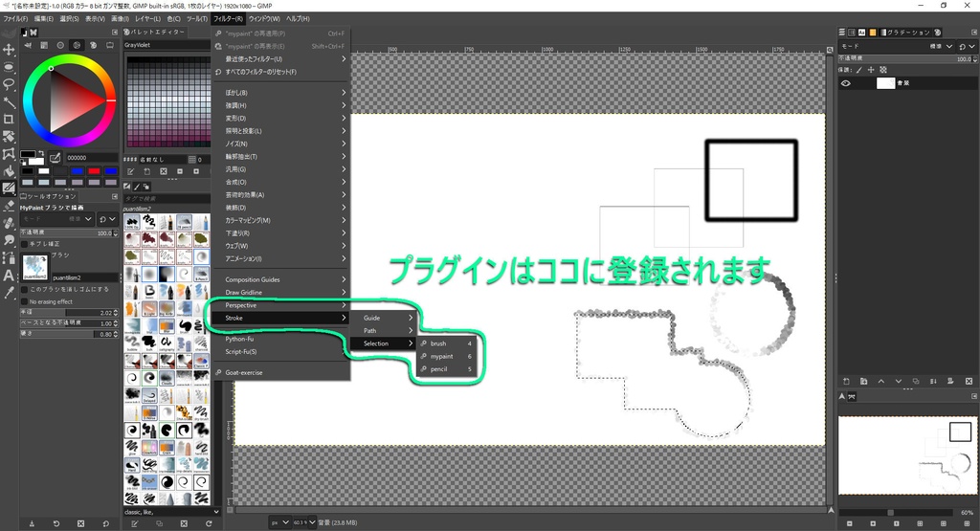Open layer mode dropdown in Layers panel

(897, 46)
